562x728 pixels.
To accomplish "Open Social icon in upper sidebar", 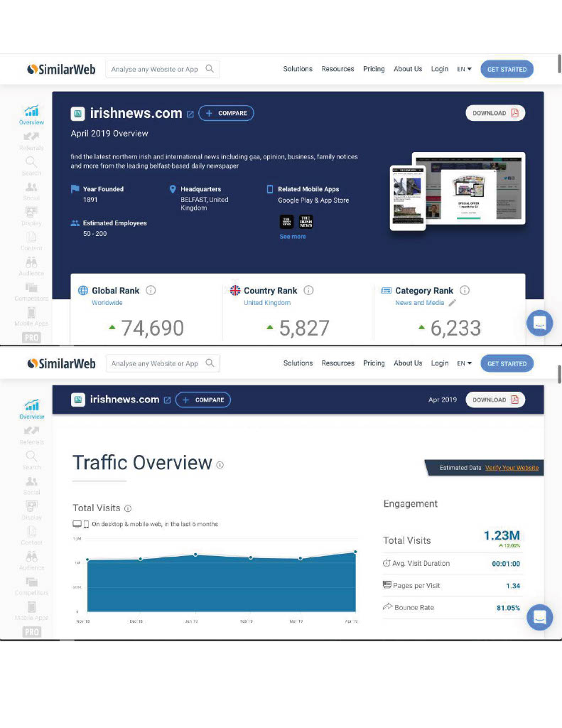I will point(31,187).
